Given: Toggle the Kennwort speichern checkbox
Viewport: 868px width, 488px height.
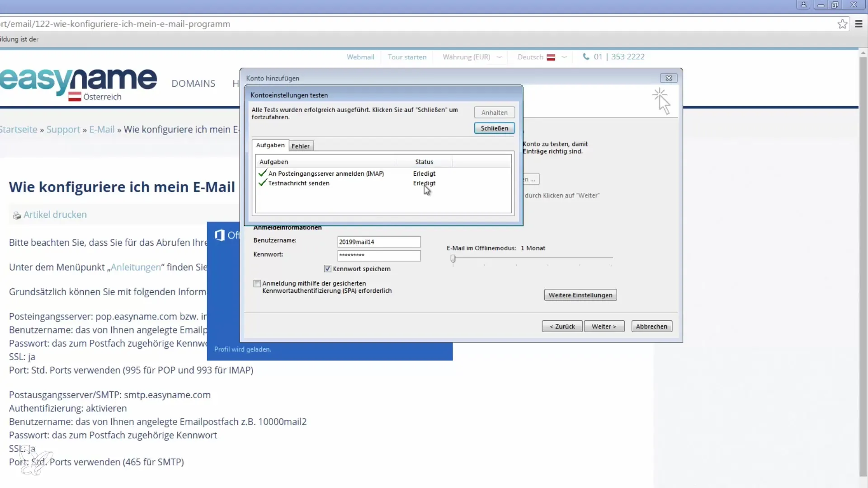Looking at the screenshot, I should click(x=327, y=269).
